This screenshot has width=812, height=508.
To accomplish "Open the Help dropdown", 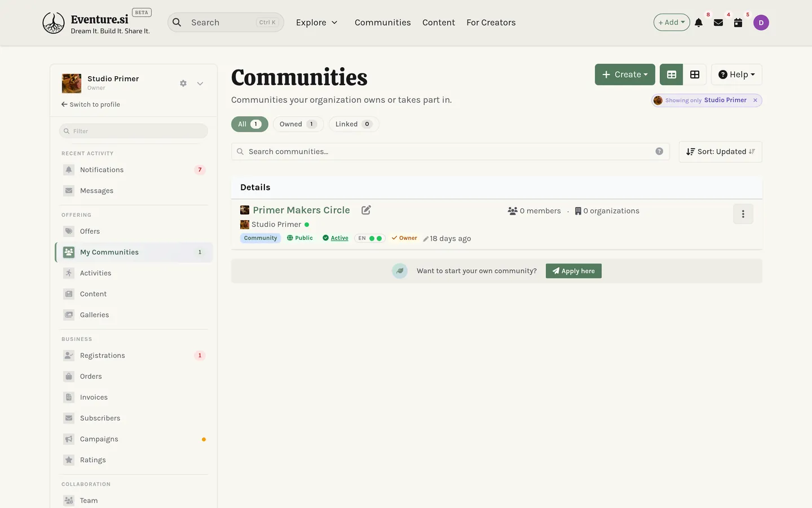I will (736, 75).
